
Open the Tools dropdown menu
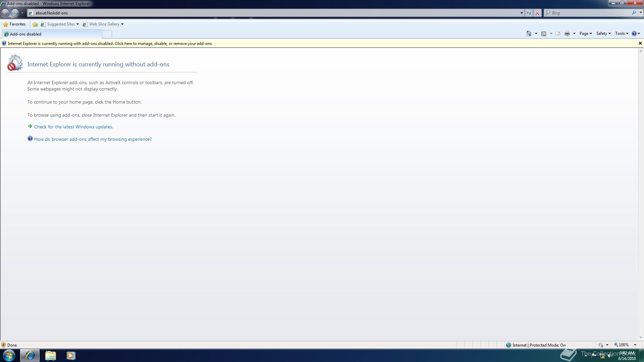click(622, 34)
